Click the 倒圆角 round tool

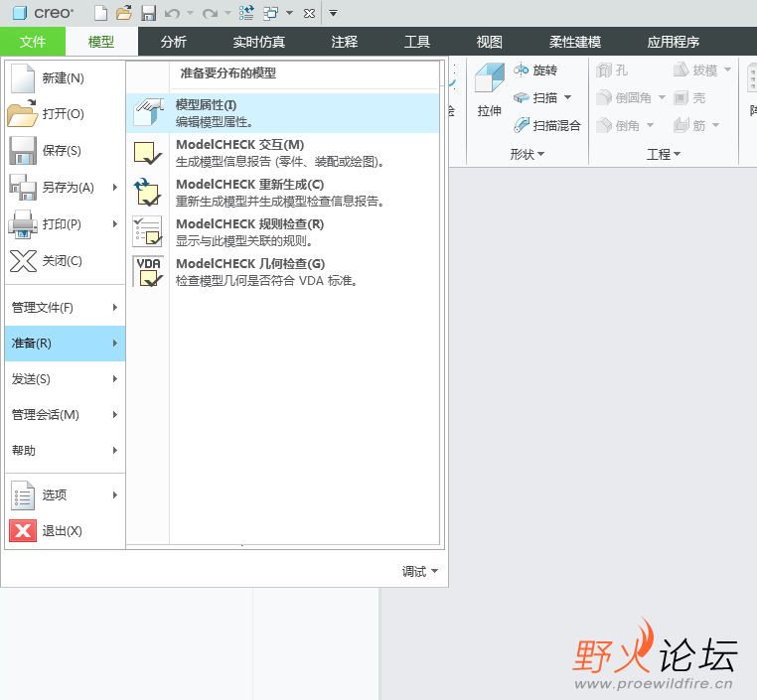pos(624,98)
